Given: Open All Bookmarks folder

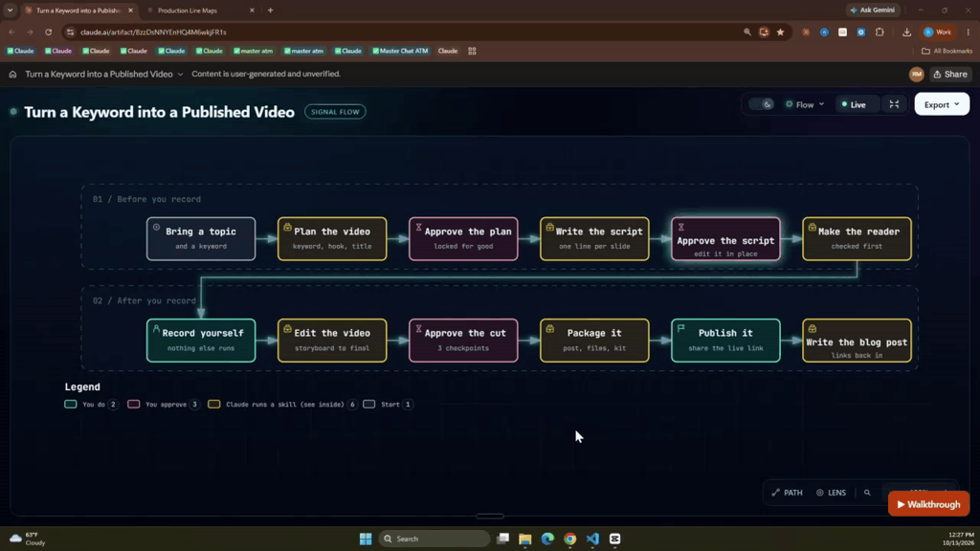Looking at the screenshot, I should (x=947, y=52).
